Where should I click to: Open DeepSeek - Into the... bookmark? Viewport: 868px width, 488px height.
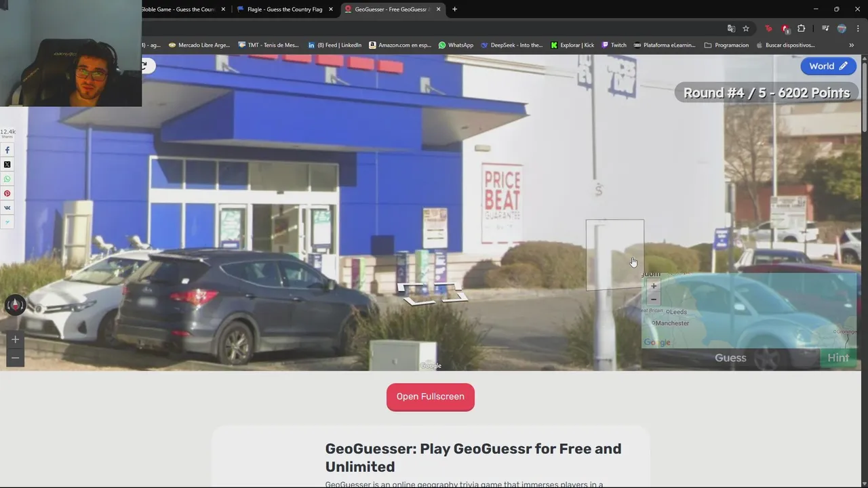[x=512, y=45]
